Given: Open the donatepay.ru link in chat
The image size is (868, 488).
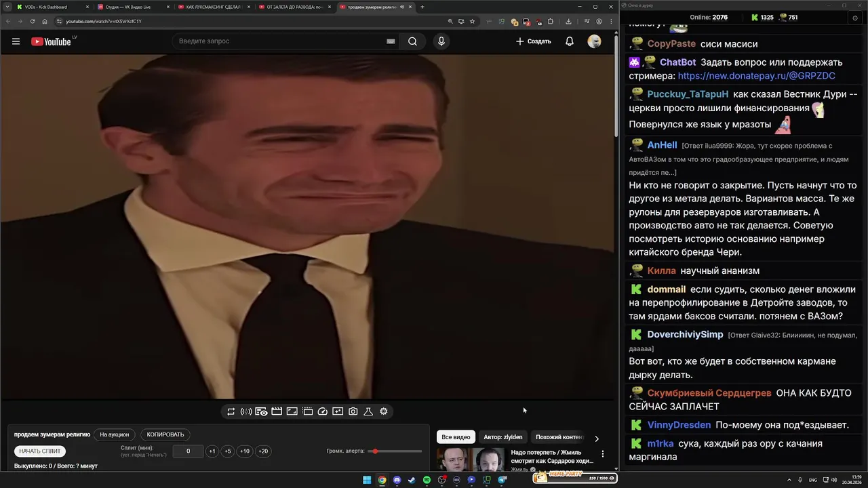Looking at the screenshot, I should click(756, 76).
